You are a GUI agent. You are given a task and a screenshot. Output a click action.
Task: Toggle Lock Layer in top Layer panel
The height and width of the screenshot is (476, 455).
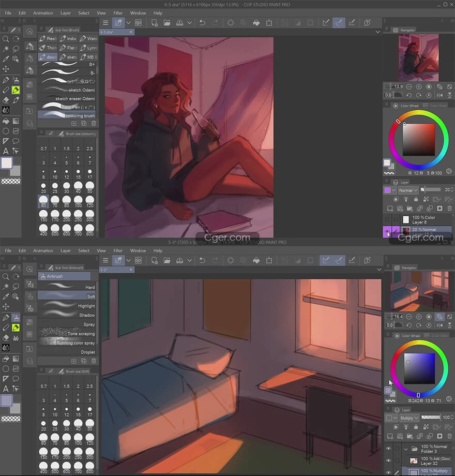click(416, 199)
